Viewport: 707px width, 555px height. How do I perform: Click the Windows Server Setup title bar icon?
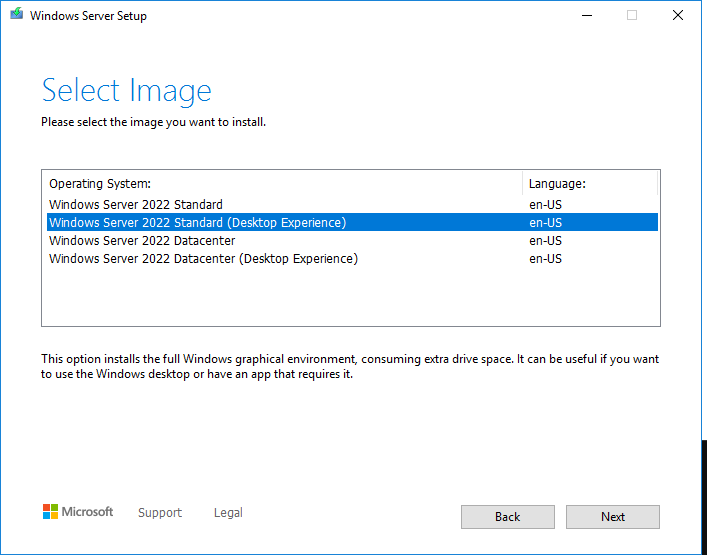tap(17, 16)
